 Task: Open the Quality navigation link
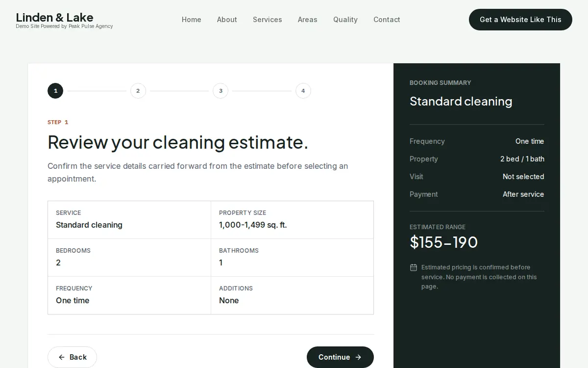click(345, 20)
